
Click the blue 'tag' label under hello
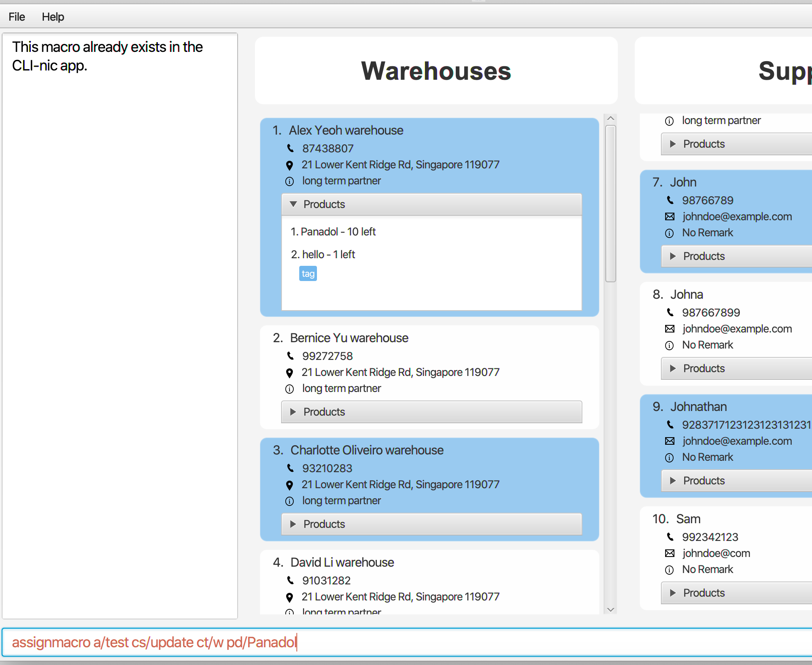(x=308, y=274)
